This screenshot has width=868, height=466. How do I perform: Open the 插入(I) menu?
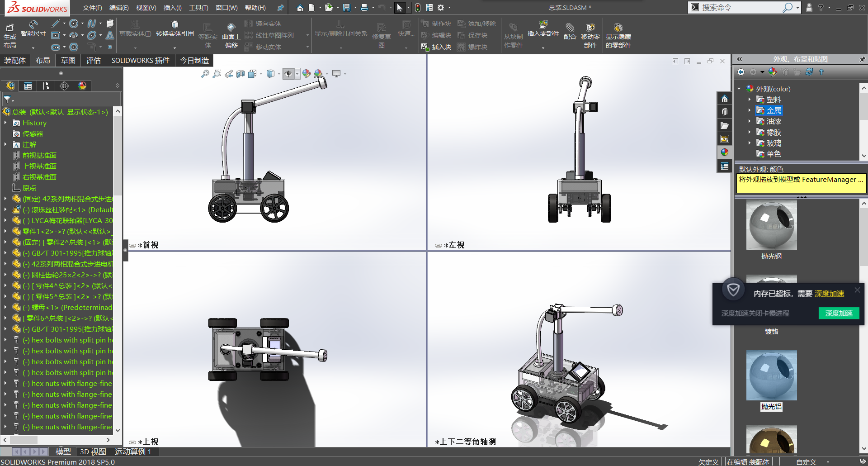172,8
